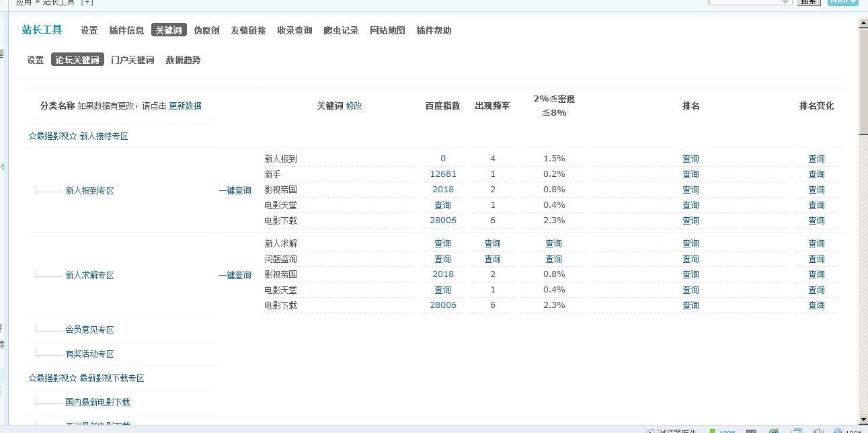Click 一键查询 for 新人报到专区
This screenshot has width=868, height=433.
pyautogui.click(x=235, y=190)
